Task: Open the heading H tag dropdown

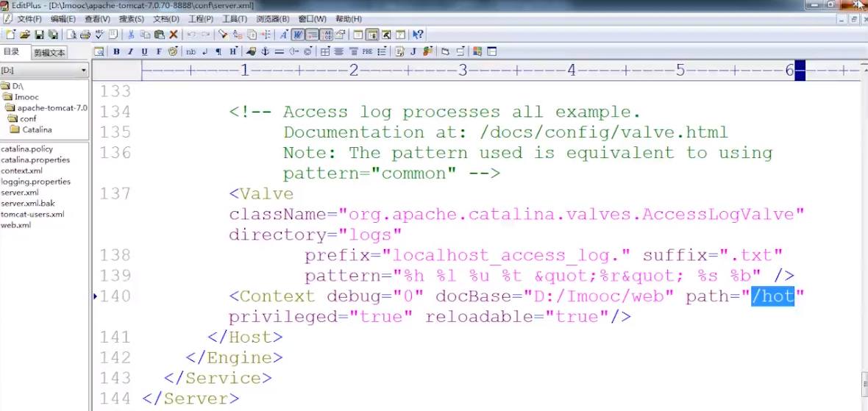Action: coord(233,51)
